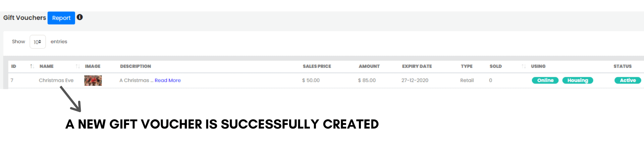Click Read More in description
The image size is (644, 145).
167,81
